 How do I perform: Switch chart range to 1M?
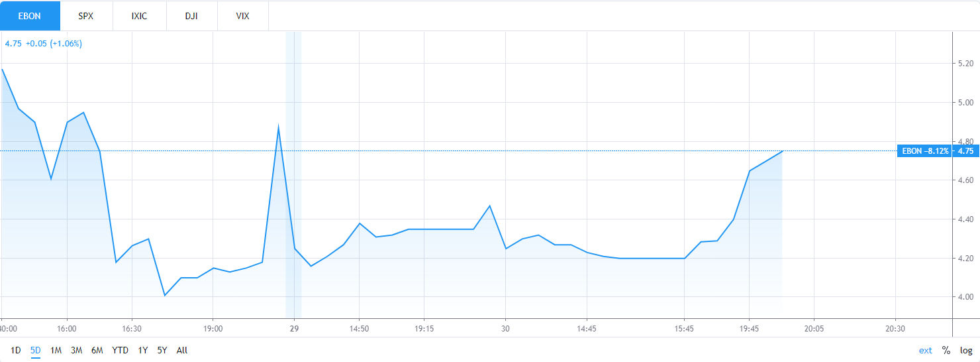point(56,350)
